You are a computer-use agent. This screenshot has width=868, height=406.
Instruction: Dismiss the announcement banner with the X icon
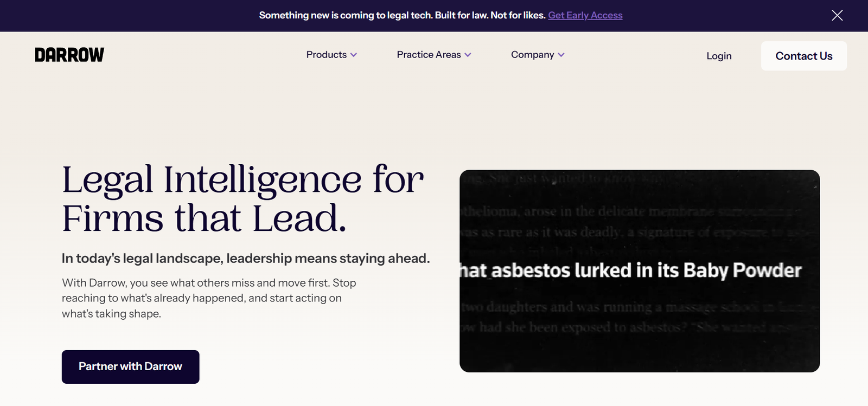coord(837,15)
